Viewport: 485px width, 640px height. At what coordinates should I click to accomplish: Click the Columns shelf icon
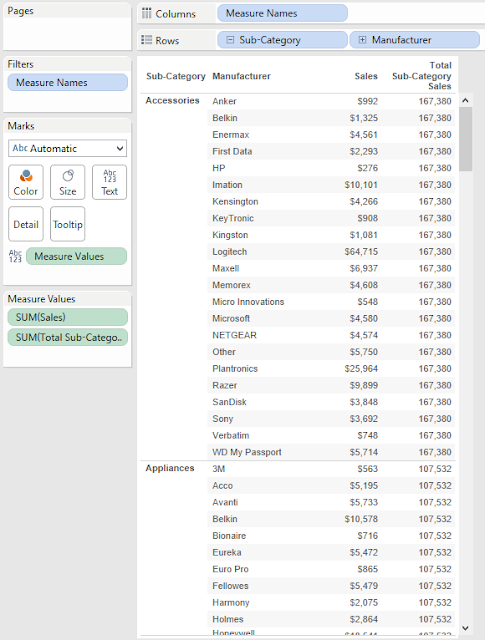pyautogui.click(x=146, y=13)
